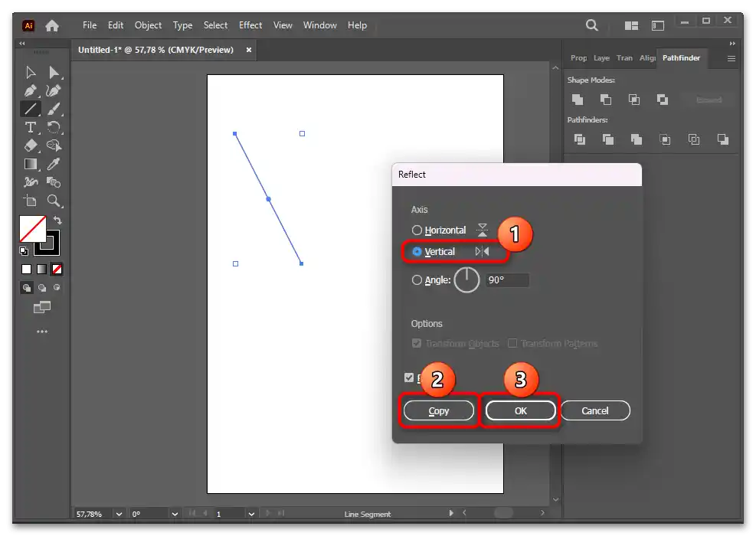The width and height of the screenshot is (756, 536).
Task: Select the Warp tool
Action: (x=31, y=182)
